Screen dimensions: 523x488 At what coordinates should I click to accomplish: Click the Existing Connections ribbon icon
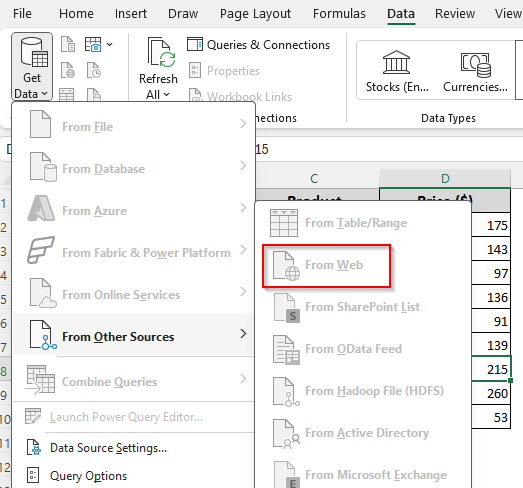[94, 94]
